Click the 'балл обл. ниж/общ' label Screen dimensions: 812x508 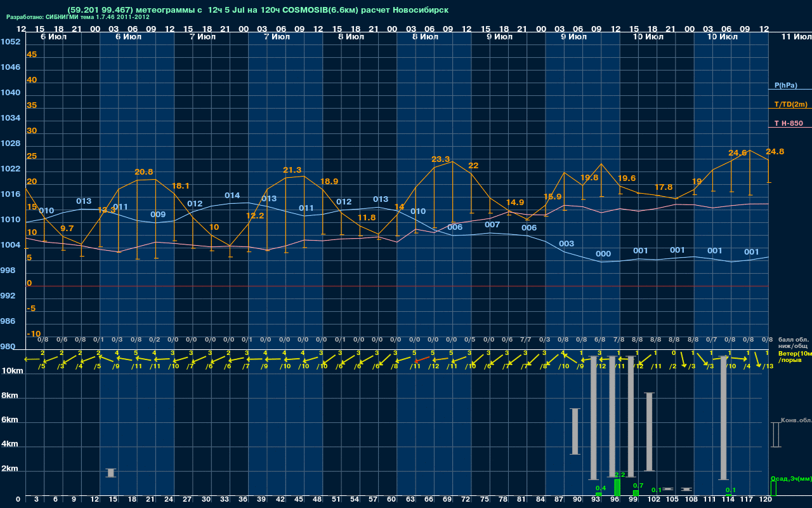point(793,342)
